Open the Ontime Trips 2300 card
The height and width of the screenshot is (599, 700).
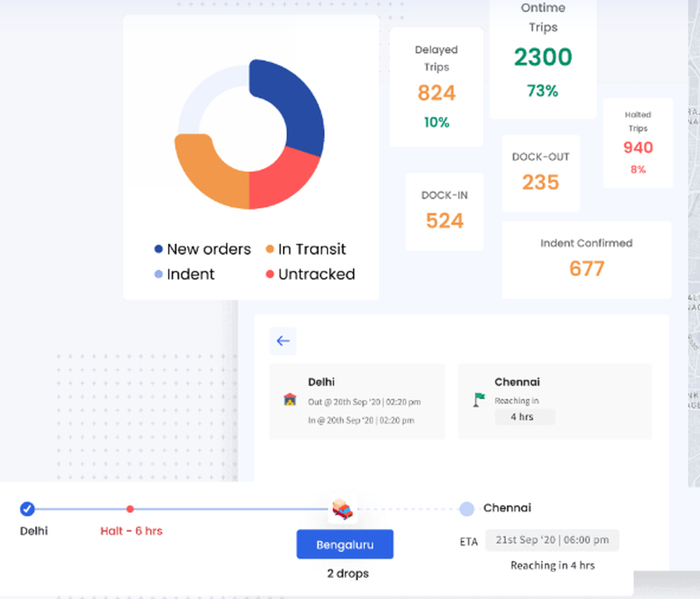click(x=543, y=58)
